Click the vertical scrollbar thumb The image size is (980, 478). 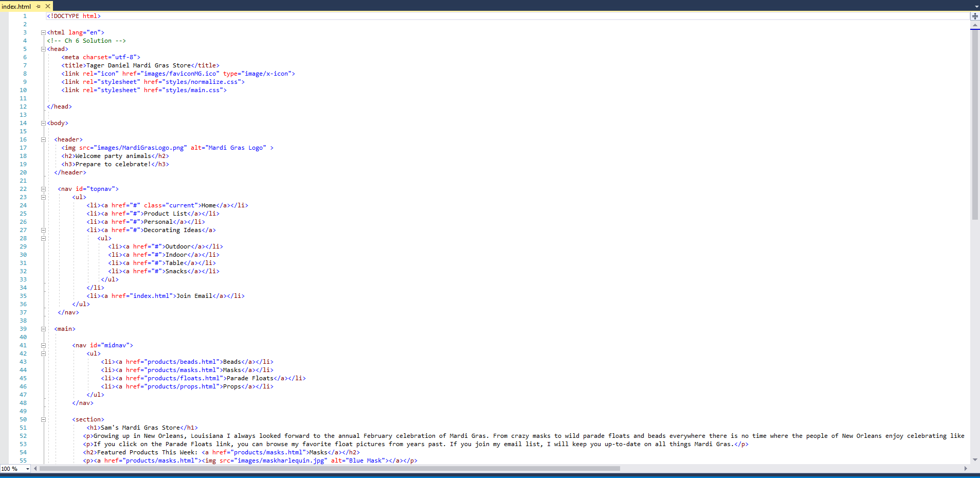[x=975, y=123]
